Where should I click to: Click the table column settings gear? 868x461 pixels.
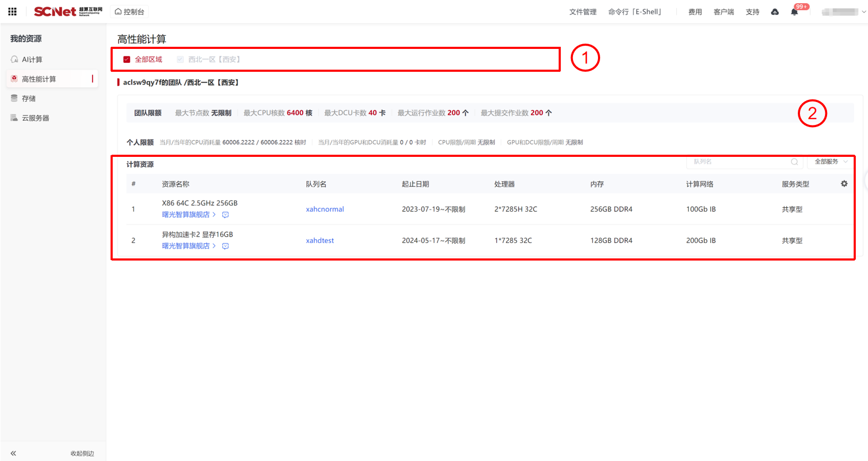[x=844, y=183]
